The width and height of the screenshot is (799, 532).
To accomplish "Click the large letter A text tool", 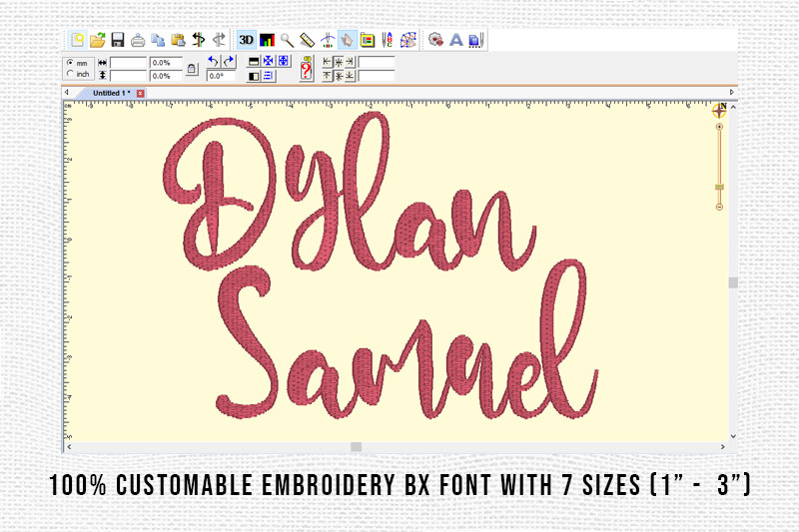I will pos(456,40).
